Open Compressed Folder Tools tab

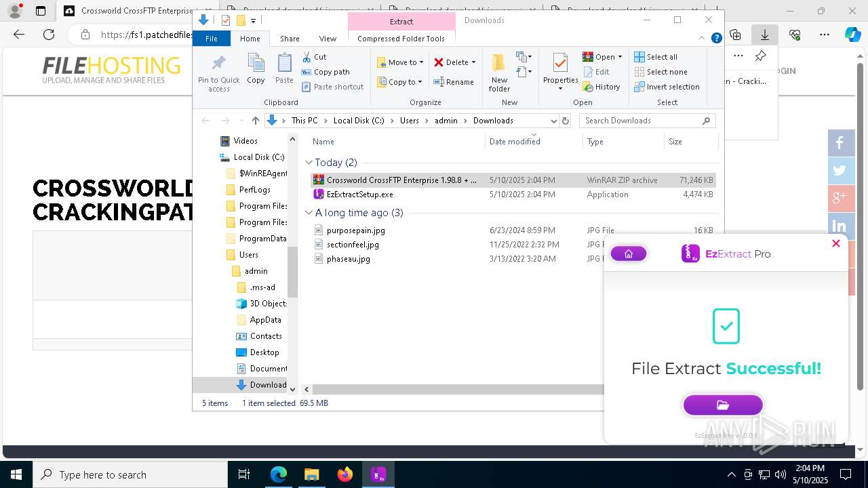tap(401, 39)
